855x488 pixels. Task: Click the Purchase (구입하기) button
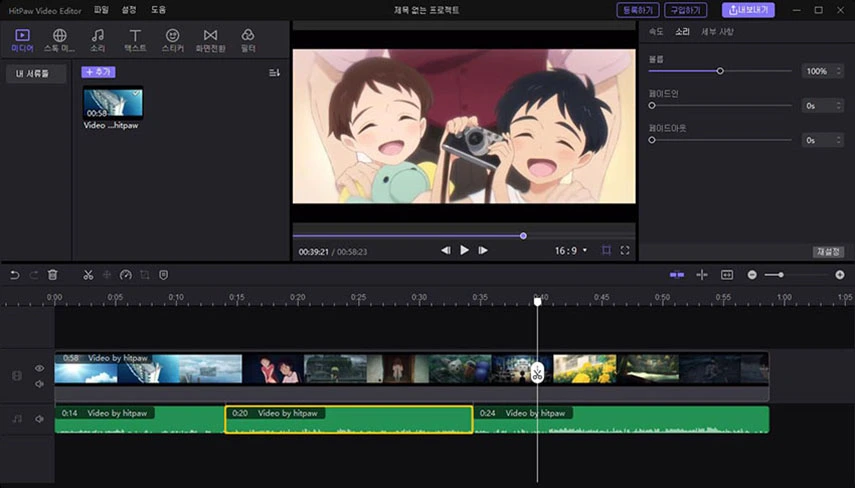point(685,10)
